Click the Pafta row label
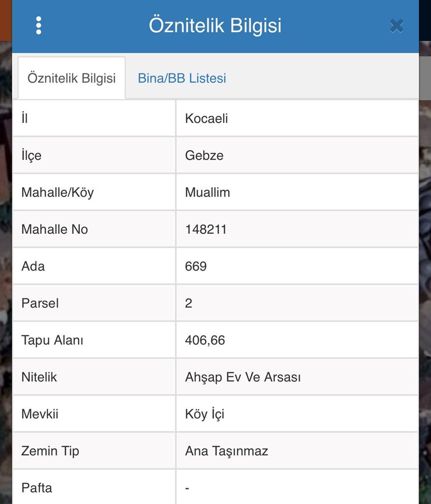The height and width of the screenshot is (504, 431). click(37, 488)
